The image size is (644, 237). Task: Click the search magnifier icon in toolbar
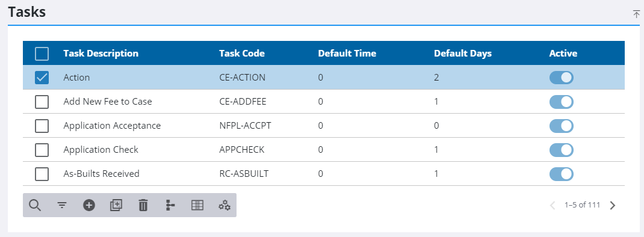[35, 205]
